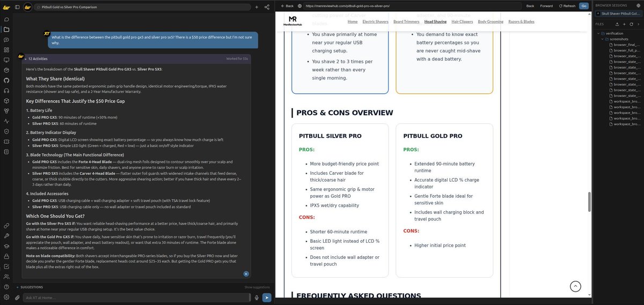Open the Beard Trimmers nav link
The width and height of the screenshot is (644, 305).
pyautogui.click(x=406, y=21)
